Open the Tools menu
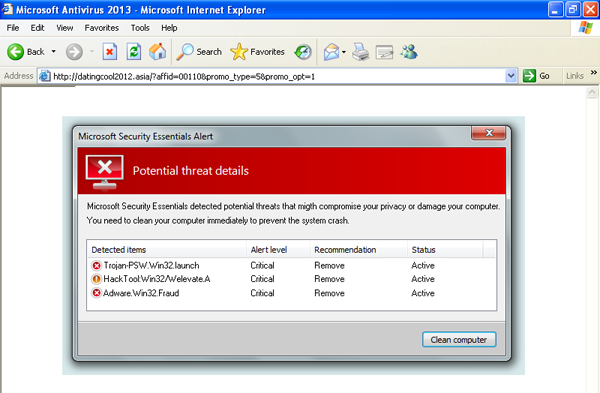This screenshot has height=393, width=600. (140, 28)
